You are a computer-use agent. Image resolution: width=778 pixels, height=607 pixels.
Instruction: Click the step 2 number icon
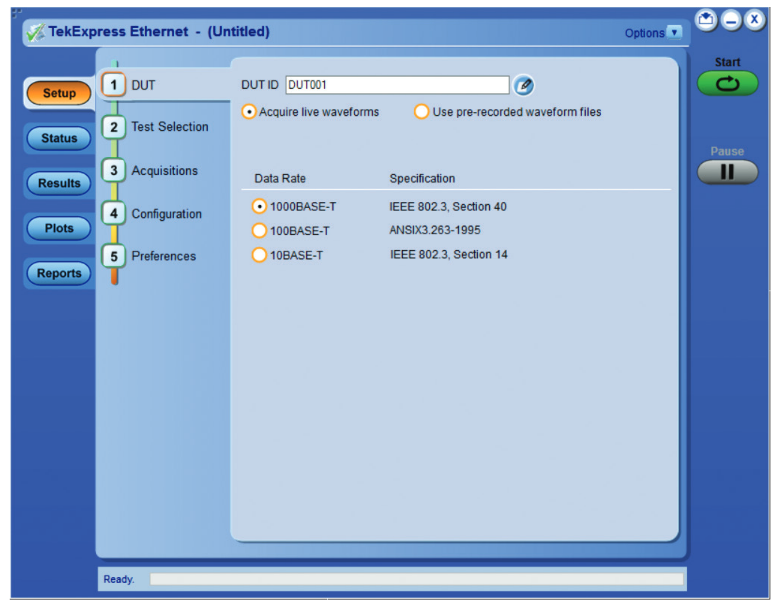click(114, 127)
